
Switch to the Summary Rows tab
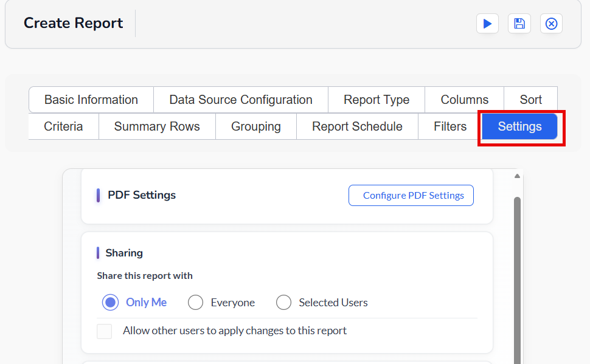[157, 126]
